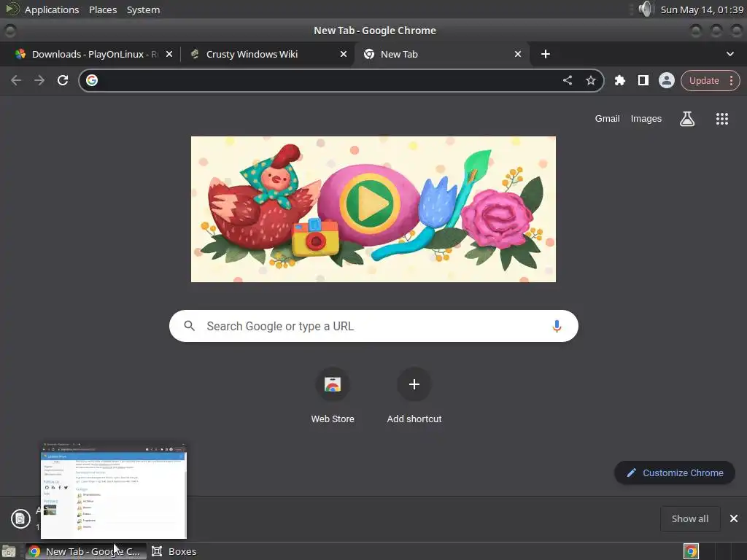Open Search Labs flask icon

click(x=687, y=119)
